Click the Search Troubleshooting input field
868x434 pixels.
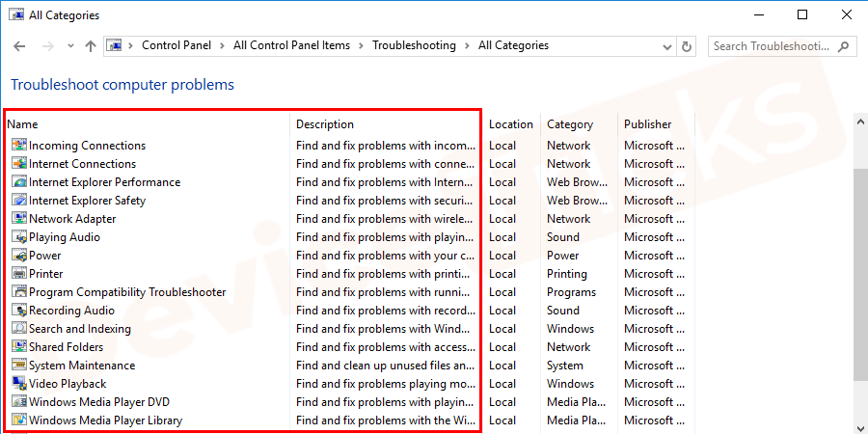tap(773, 46)
